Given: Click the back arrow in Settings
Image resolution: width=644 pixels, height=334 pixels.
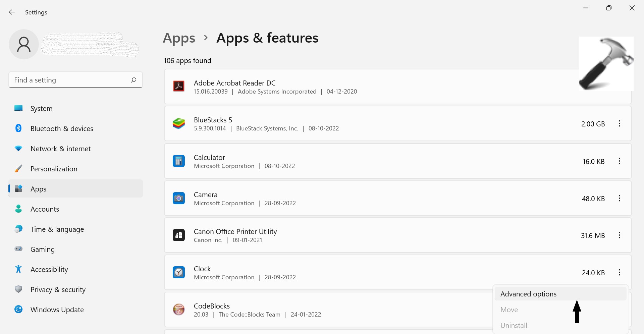Looking at the screenshot, I should 12,12.
